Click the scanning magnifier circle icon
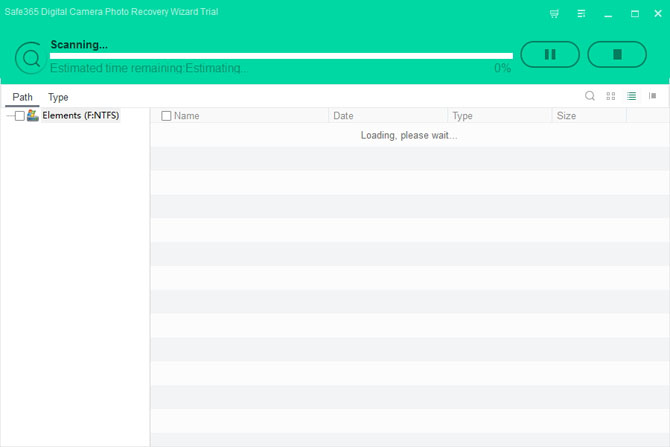This screenshot has width=670, height=447. click(x=30, y=58)
